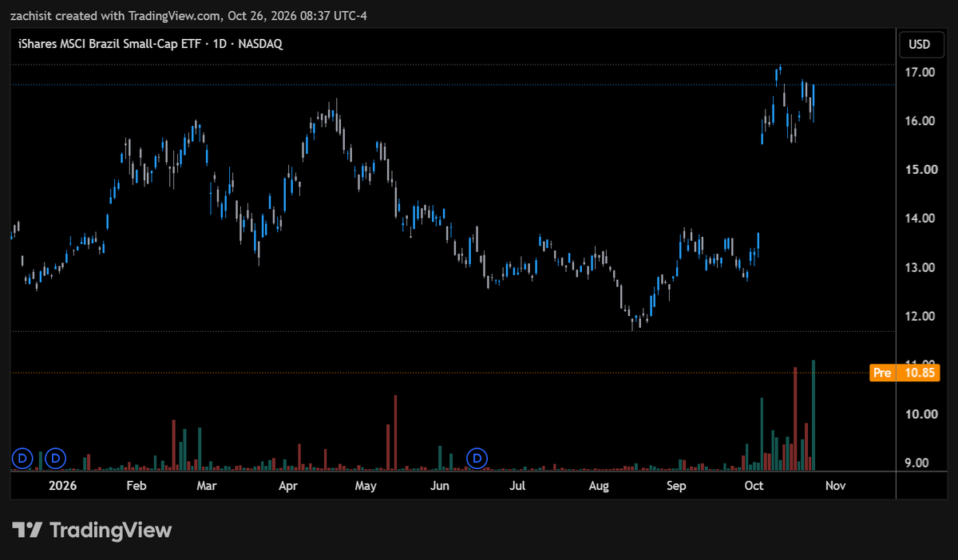Click the 16.00 price axis label

pos(919,121)
